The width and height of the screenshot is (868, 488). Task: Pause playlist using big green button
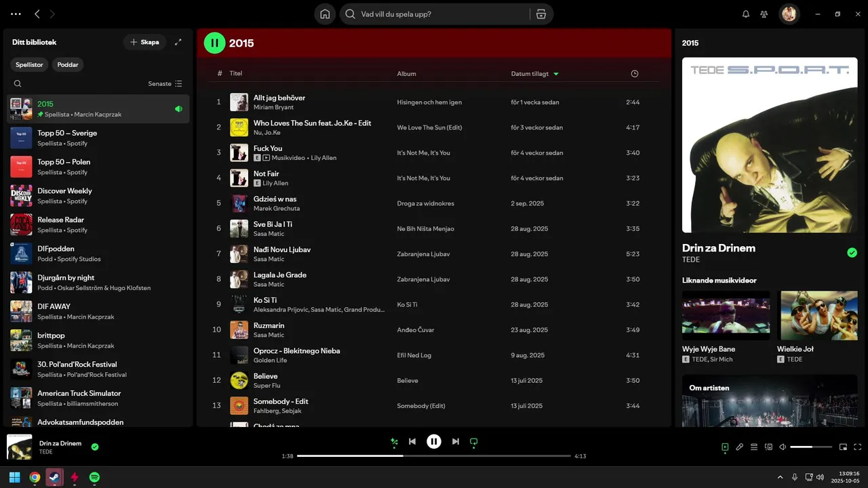point(214,43)
